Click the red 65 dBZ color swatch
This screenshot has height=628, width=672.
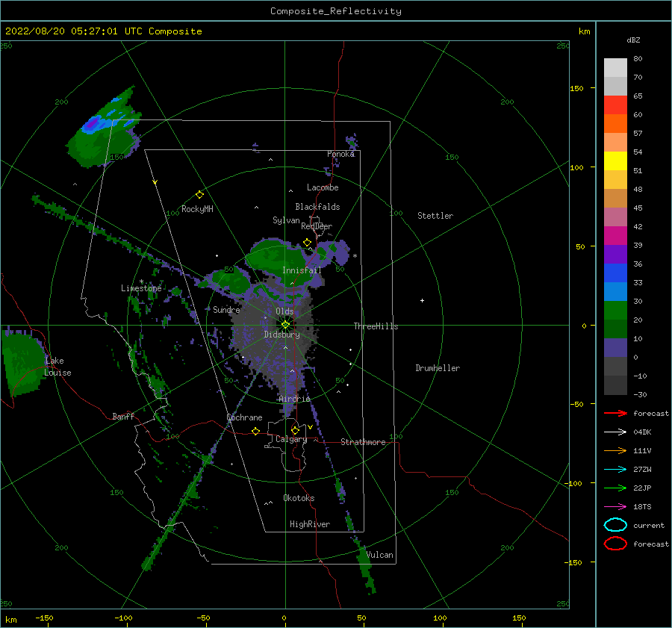(615, 105)
